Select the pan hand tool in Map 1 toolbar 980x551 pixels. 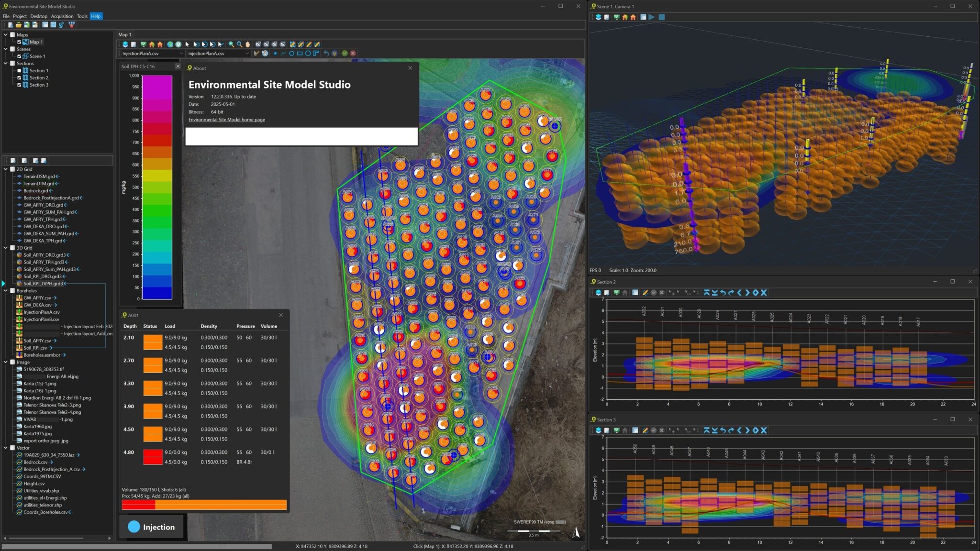[248, 44]
